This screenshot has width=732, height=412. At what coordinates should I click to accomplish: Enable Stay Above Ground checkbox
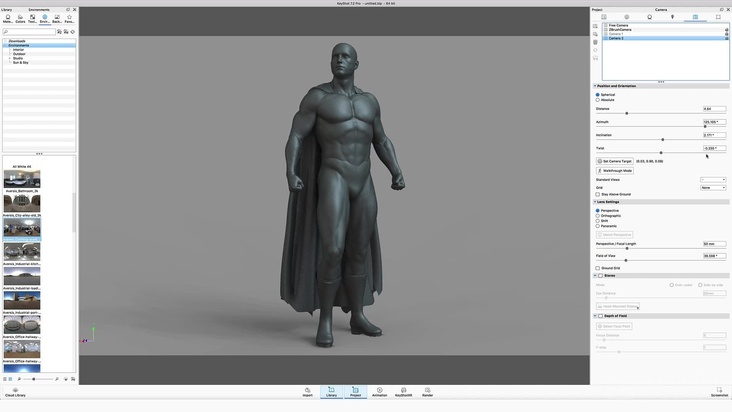click(x=598, y=194)
